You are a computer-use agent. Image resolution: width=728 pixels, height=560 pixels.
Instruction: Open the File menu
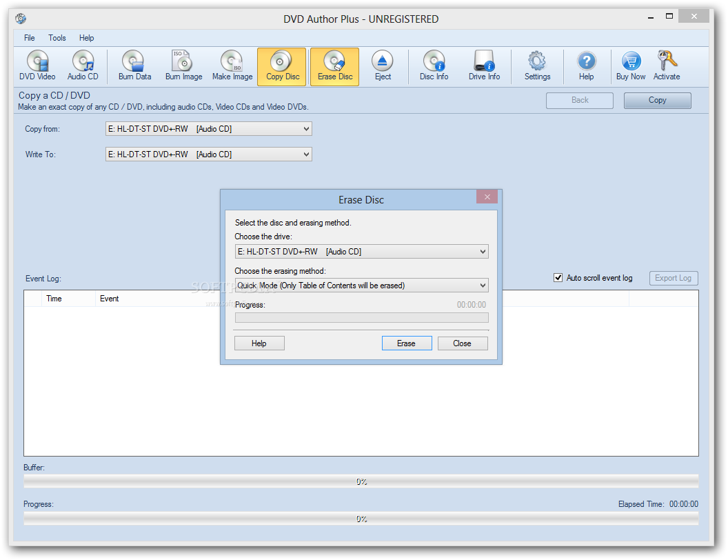point(29,38)
